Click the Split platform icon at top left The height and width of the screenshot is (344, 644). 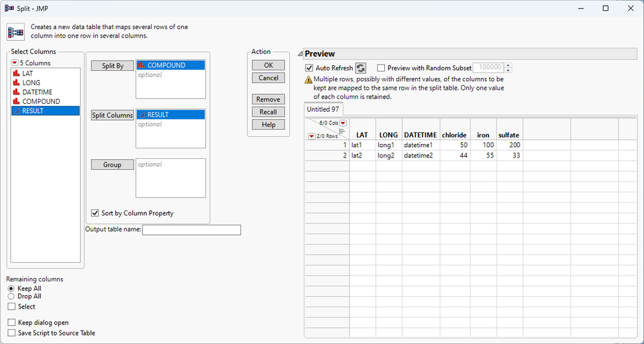coord(15,32)
